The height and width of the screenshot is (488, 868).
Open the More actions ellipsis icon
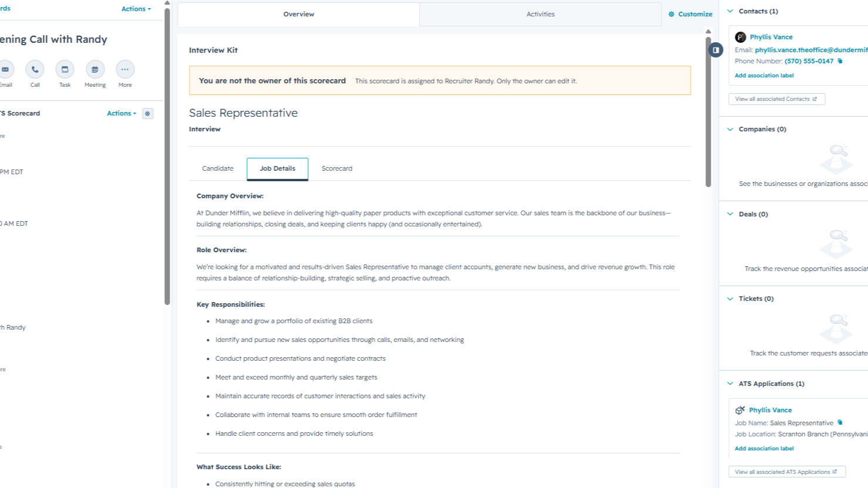pyautogui.click(x=125, y=69)
